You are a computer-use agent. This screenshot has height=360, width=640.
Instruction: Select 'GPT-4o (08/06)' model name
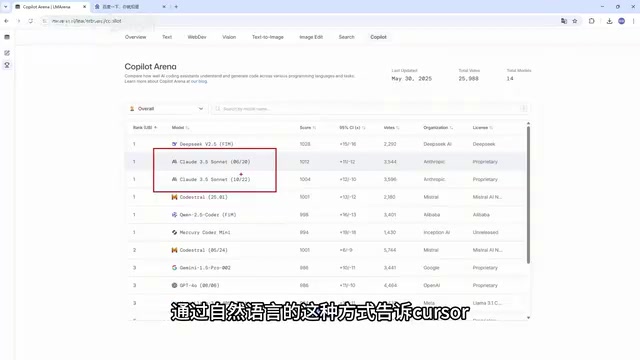pos(199,285)
